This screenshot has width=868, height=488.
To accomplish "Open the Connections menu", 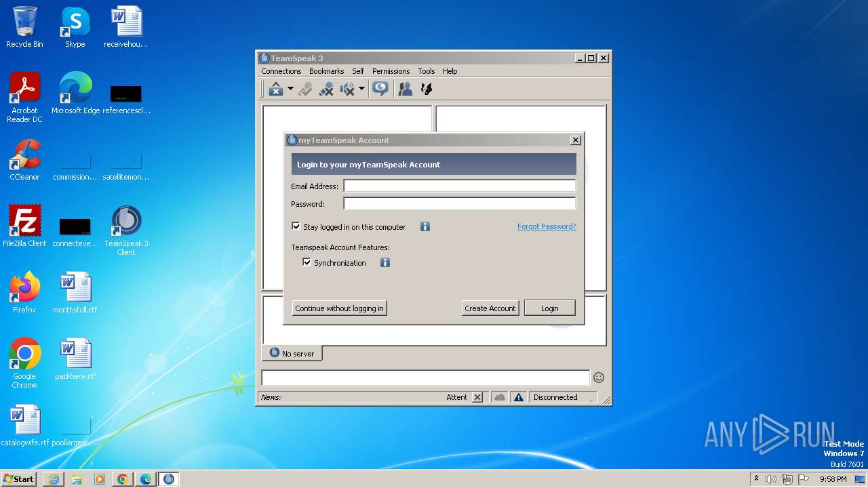I will (x=281, y=71).
